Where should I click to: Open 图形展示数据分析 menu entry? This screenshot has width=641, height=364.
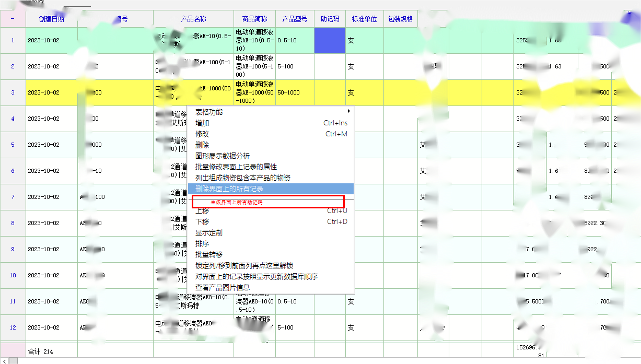tap(223, 156)
